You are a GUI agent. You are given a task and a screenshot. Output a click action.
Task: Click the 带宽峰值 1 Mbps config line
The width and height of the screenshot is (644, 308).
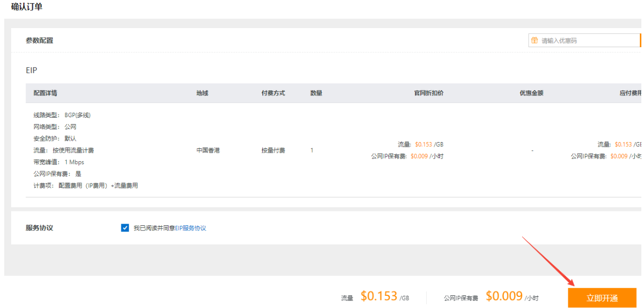pyautogui.click(x=58, y=162)
